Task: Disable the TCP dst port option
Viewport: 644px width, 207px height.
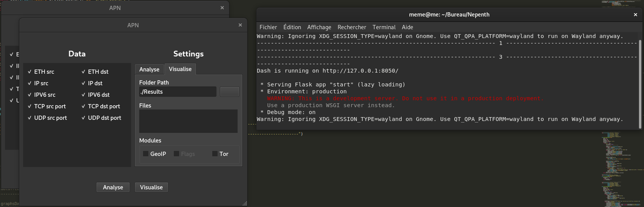Action: tap(100, 106)
